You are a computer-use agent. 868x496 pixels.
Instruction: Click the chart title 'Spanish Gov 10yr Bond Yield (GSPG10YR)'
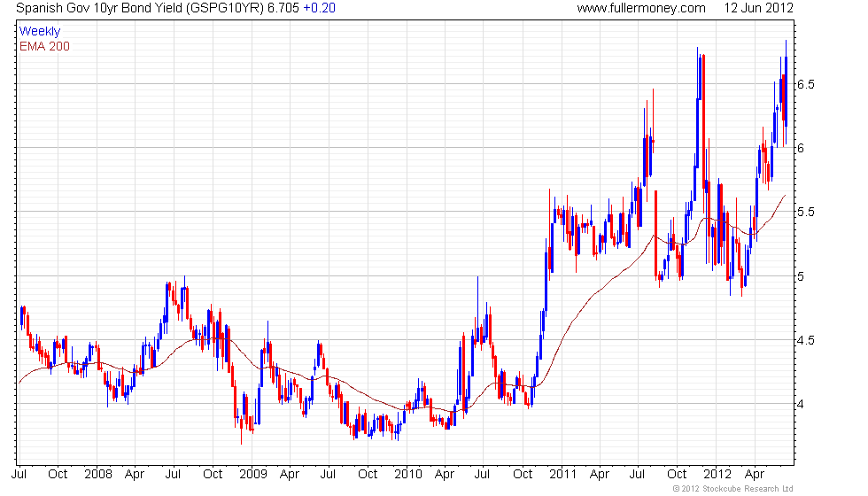[140, 8]
